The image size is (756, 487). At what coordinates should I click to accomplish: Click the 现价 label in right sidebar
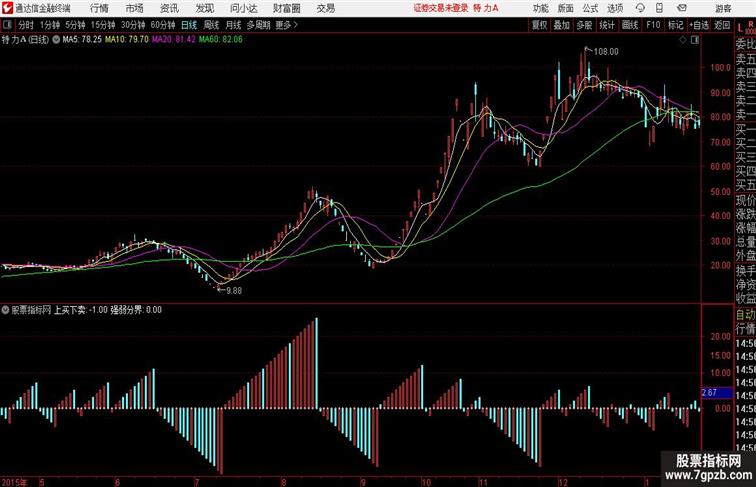tap(745, 200)
